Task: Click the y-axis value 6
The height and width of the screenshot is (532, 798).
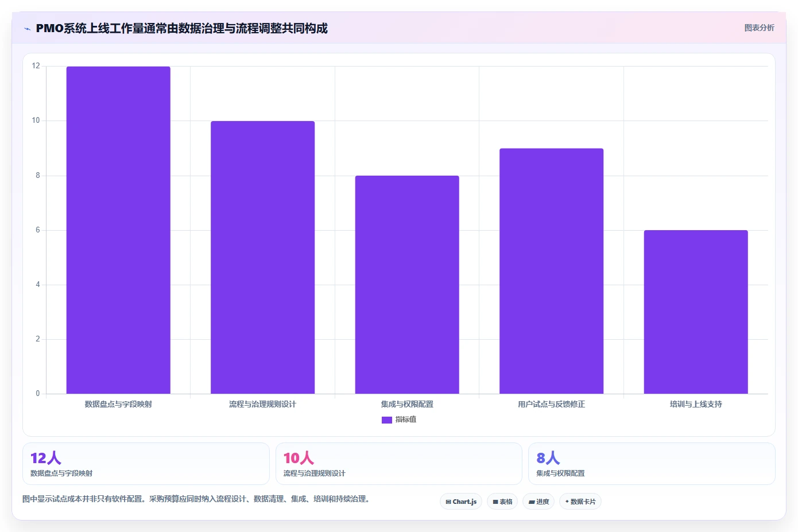Action: click(x=38, y=230)
